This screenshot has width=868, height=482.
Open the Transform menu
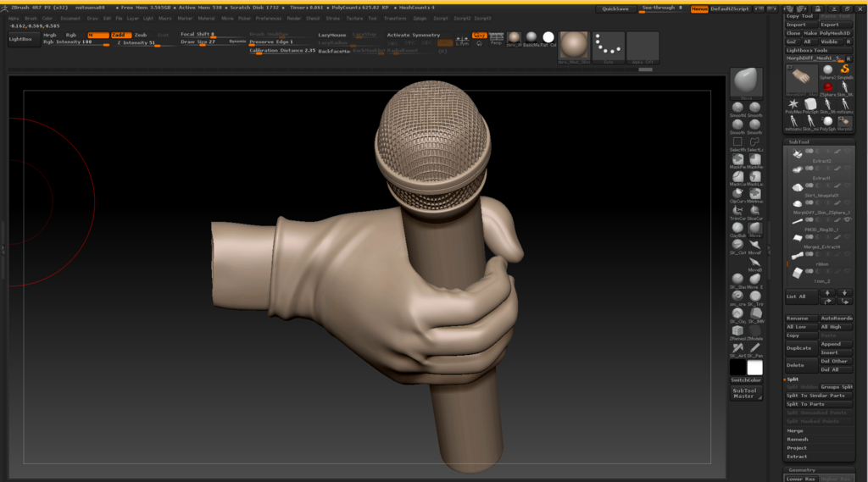pos(395,19)
